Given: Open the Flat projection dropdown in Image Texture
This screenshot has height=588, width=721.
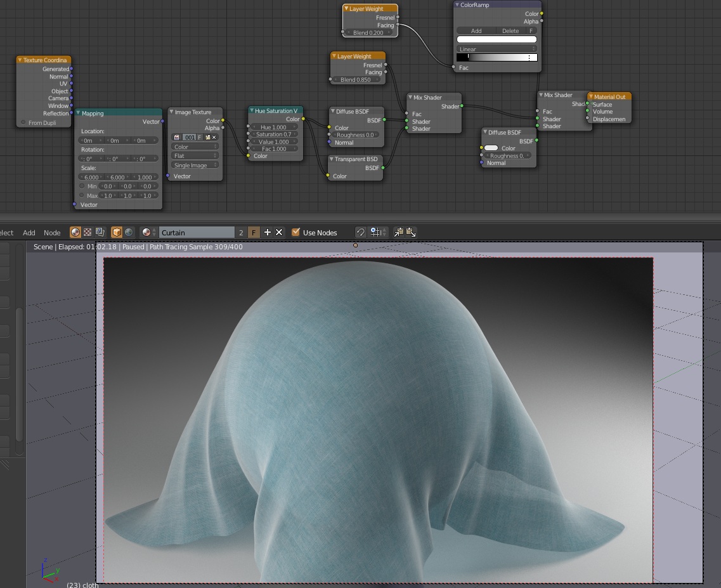Looking at the screenshot, I should click(195, 155).
